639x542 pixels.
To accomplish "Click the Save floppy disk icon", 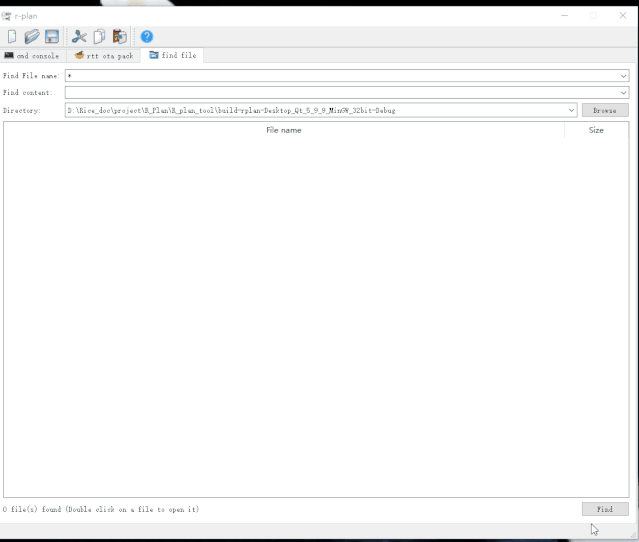I will click(52, 37).
